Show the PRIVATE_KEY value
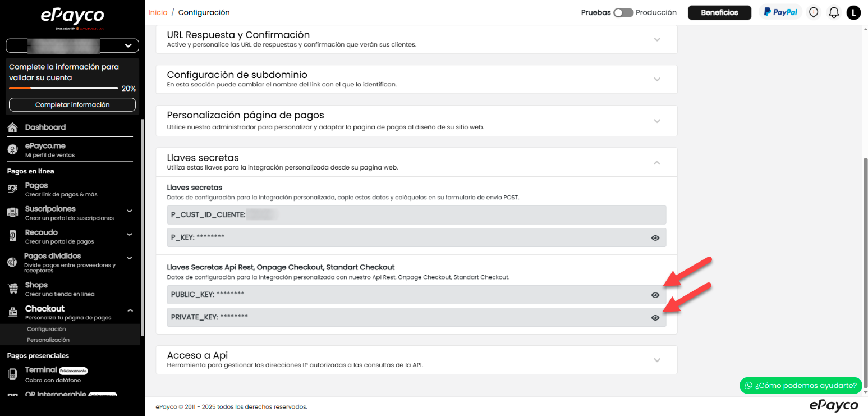This screenshot has width=868, height=416. [x=655, y=317]
